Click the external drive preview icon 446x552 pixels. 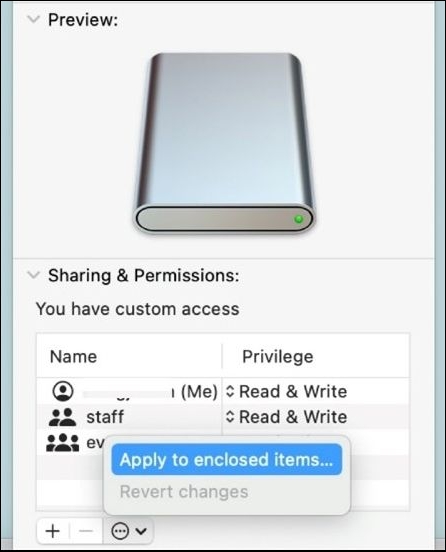click(224, 143)
